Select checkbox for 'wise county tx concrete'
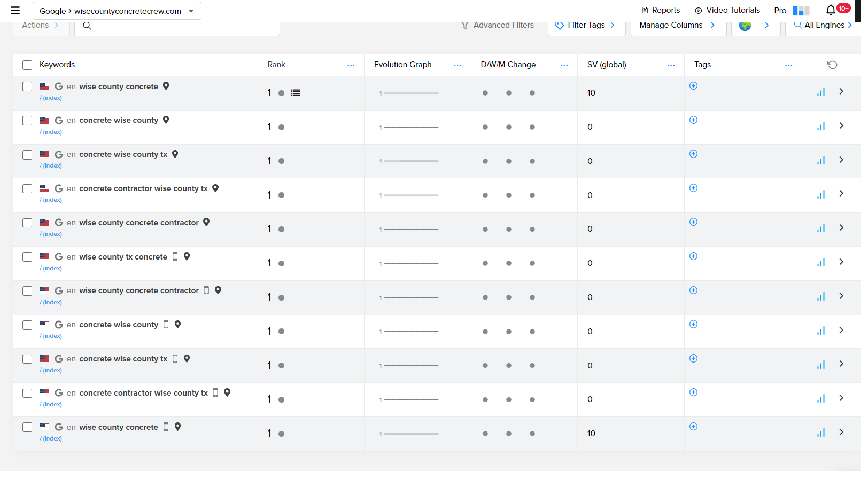This screenshot has width=868, height=503. tap(27, 257)
